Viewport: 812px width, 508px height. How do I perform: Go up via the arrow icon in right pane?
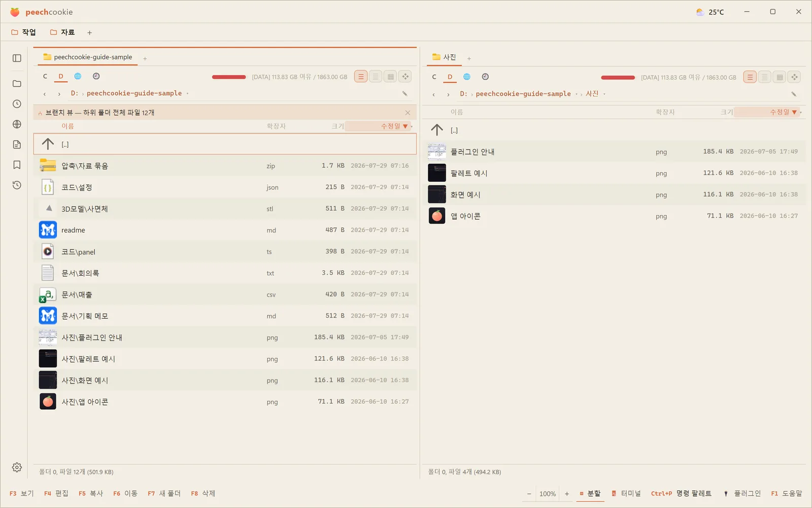pos(437,130)
